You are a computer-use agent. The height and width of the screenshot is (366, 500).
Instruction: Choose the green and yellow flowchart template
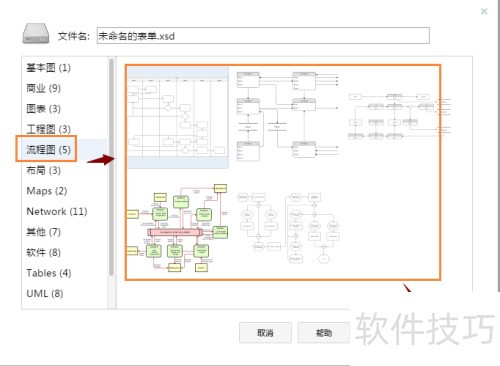click(178, 228)
